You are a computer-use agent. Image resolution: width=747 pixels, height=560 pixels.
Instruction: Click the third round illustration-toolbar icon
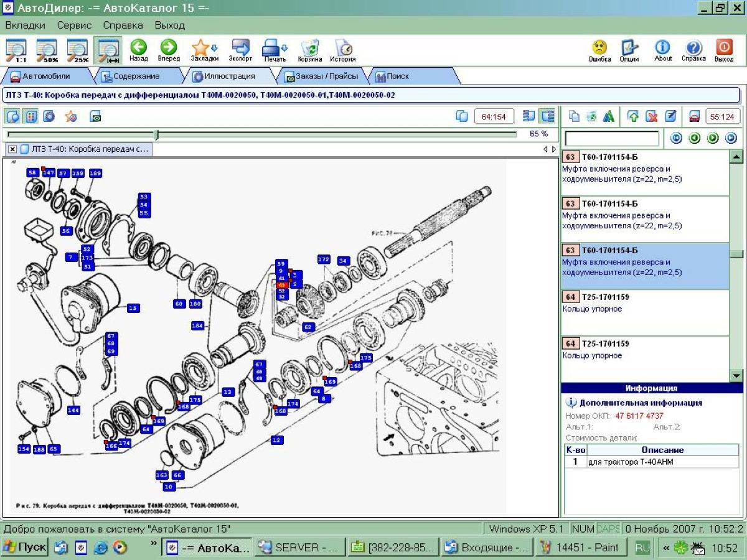click(49, 116)
